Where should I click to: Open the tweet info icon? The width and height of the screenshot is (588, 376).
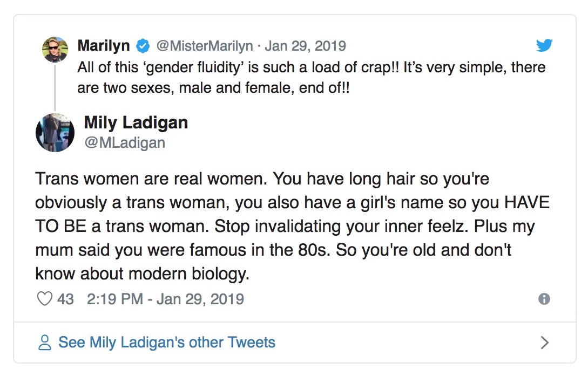pyautogui.click(x=544, y=299)
